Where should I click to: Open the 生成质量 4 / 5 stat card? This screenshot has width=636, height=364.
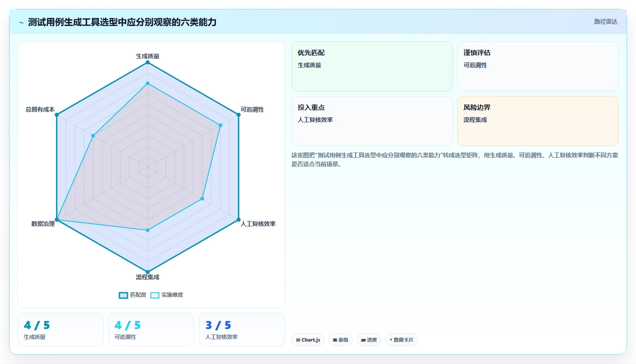(61, 329)
